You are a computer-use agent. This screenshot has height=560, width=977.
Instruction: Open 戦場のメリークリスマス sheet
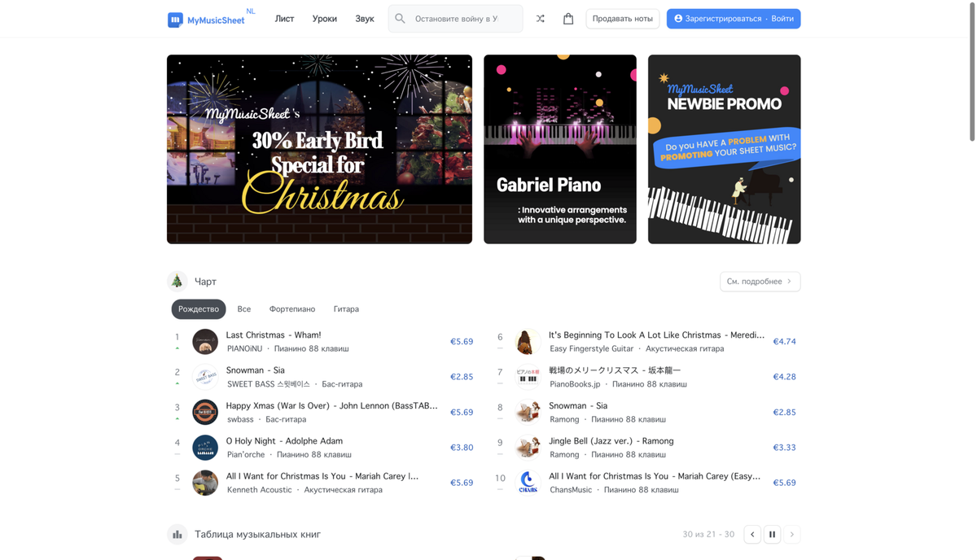point(615,370)
